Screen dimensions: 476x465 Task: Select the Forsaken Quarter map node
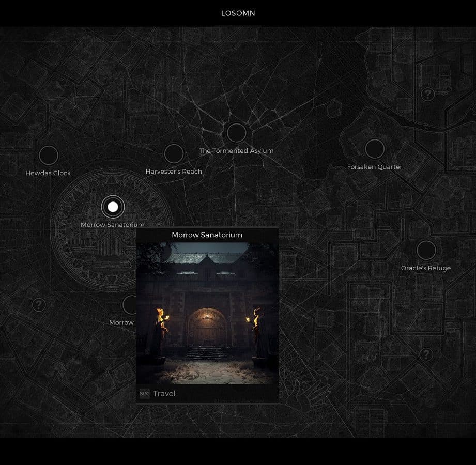(x=375, y=149)
